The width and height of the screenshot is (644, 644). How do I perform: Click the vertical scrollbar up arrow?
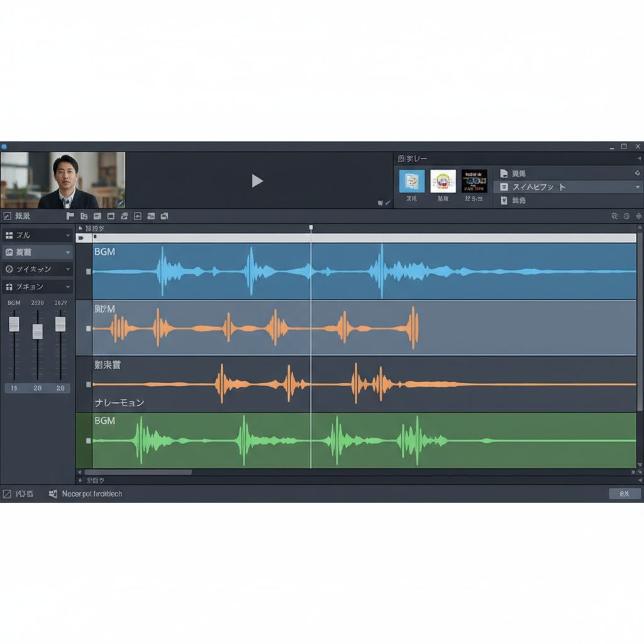(640, 227)
